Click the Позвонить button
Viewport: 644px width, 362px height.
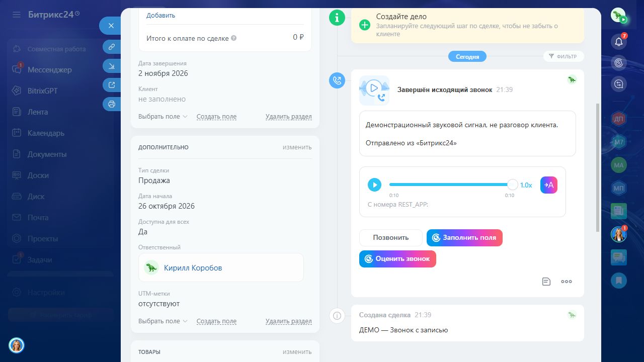pos(390,238)
